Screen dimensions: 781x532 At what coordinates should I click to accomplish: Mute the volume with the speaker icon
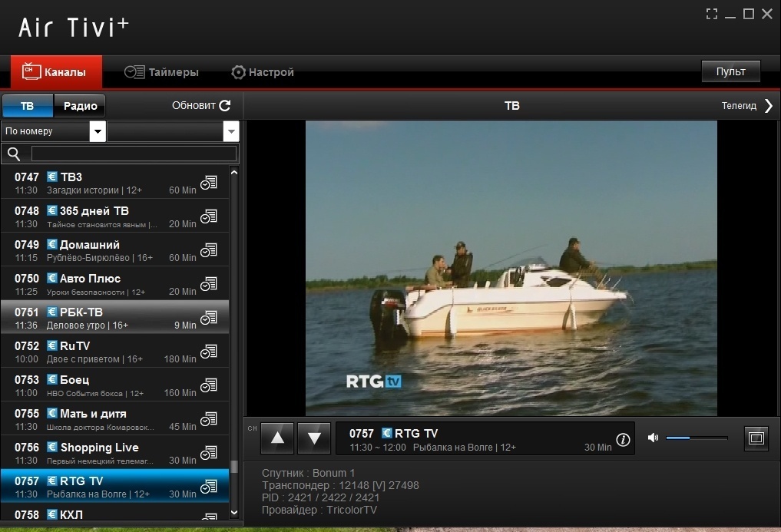click(653, 438)
